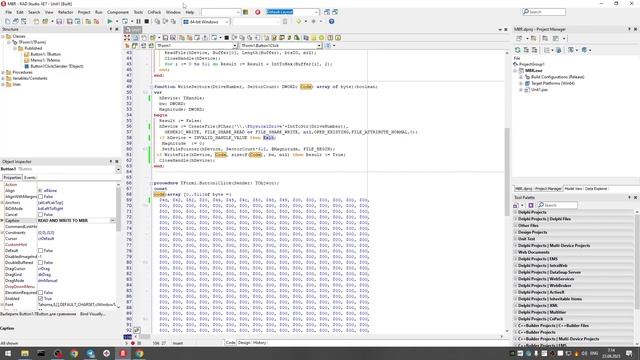This screenshot has height=360, width=640.
Task: Open the Project menu
Action: (x=84, y=12)
